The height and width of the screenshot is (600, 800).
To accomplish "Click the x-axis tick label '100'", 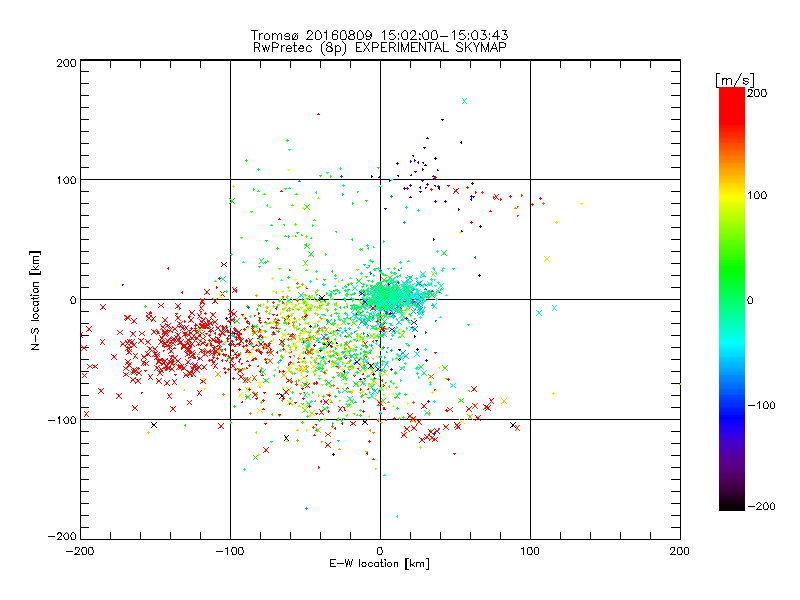I will (x=530, y=551).
